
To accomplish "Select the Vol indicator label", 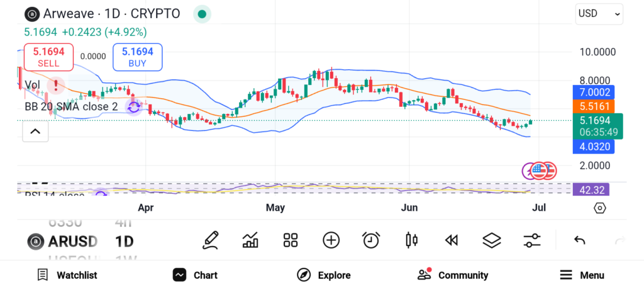I will (33, 85).
